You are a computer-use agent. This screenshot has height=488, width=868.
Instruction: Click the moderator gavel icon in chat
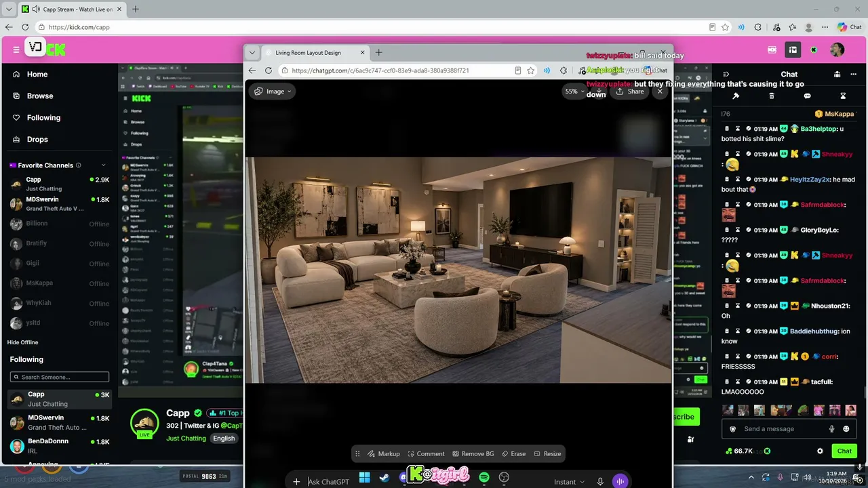pos(736,96)
